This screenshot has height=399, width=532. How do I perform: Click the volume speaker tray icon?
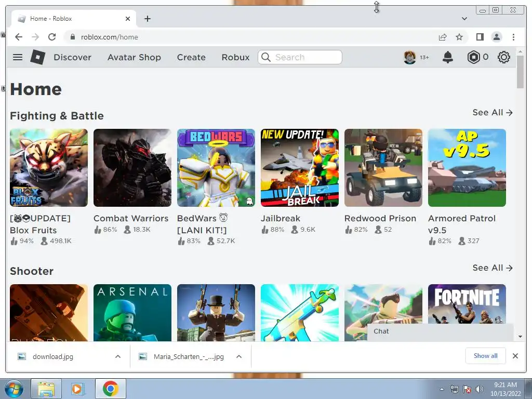[x=479, y=389]
